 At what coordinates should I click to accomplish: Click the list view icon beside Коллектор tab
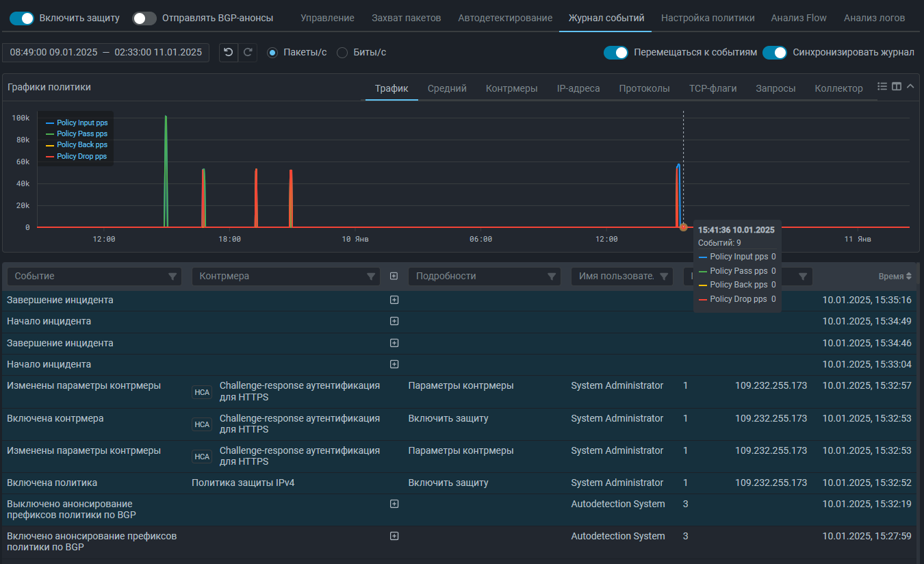coord(882,86)
